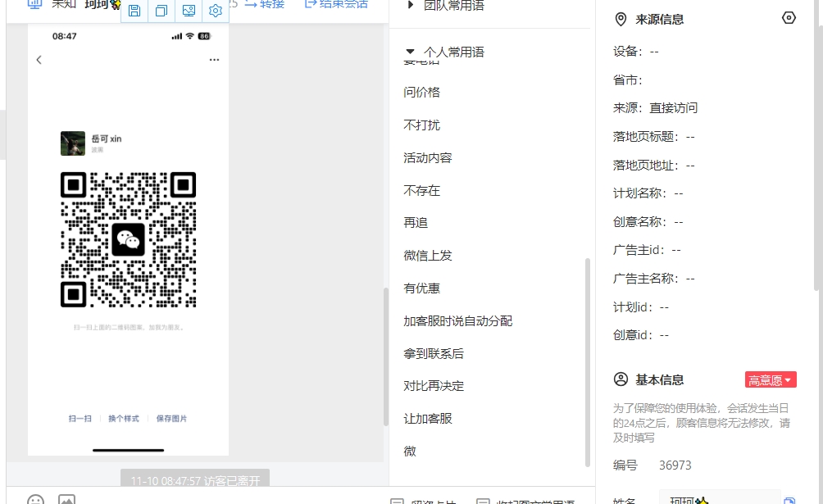Click the 转接 transfer link

tap(265, 4)
